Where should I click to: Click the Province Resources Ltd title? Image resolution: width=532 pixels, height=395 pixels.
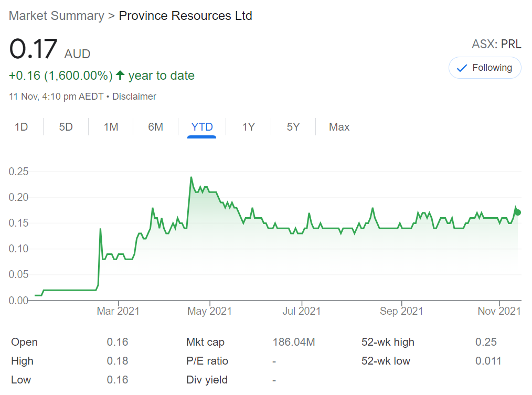point(186,16)
